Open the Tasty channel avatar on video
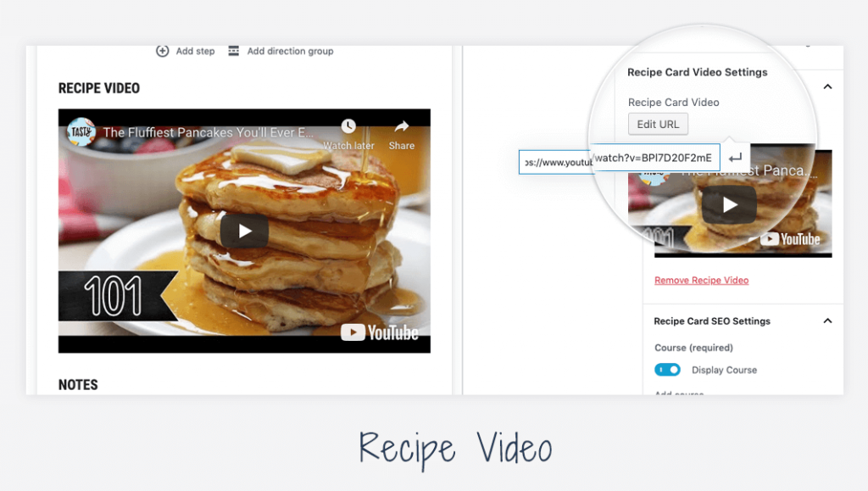Viewport: 868px width, 491px height. click(x=81, y=131)
